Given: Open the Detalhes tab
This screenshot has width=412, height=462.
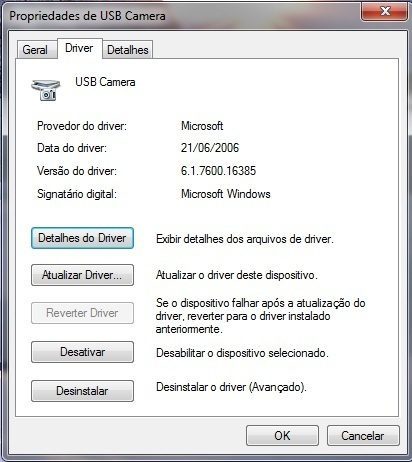Looking at the screenshot, I should point(128,50).
